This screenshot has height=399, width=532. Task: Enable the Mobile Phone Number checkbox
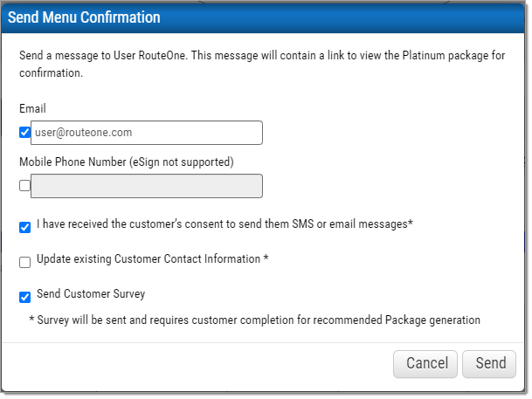click(24, 185)
